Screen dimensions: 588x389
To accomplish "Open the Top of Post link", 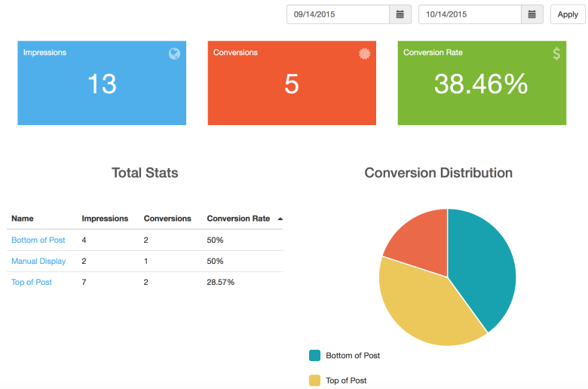I will point(32,282).
